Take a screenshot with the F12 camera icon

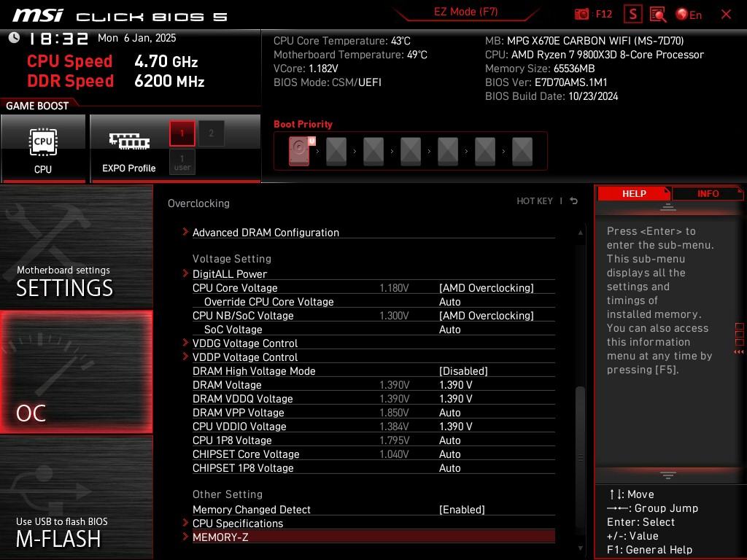pyautogui.click(x=581, y=15)
